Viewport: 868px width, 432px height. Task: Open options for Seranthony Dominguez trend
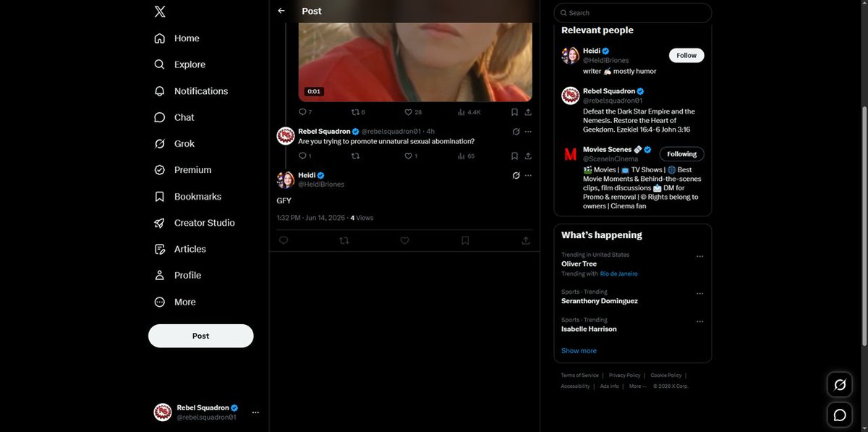(x=699, y=294)
